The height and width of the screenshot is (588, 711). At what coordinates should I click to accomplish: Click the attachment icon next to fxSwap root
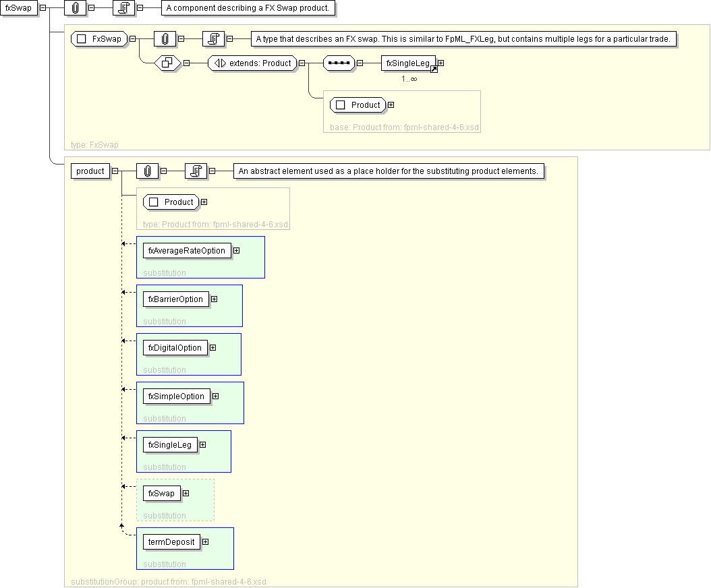(x=76, y=8)
